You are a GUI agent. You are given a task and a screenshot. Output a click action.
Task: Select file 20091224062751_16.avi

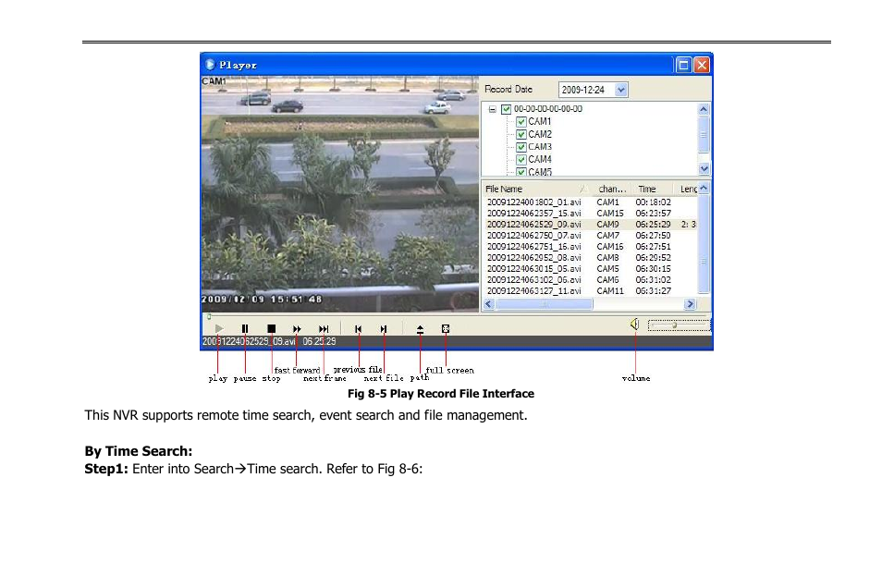[x=533, y=247]
